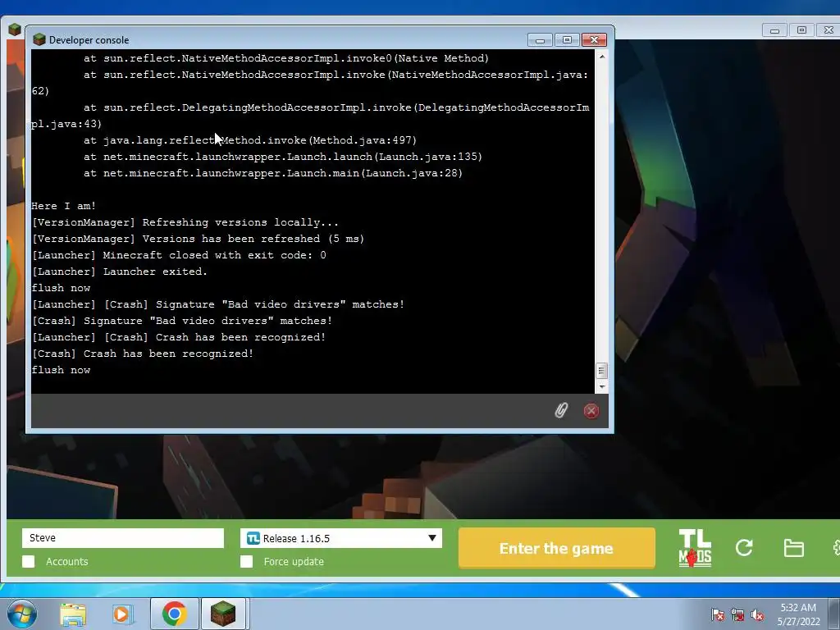Click the console scrollbar thumb

601,371
